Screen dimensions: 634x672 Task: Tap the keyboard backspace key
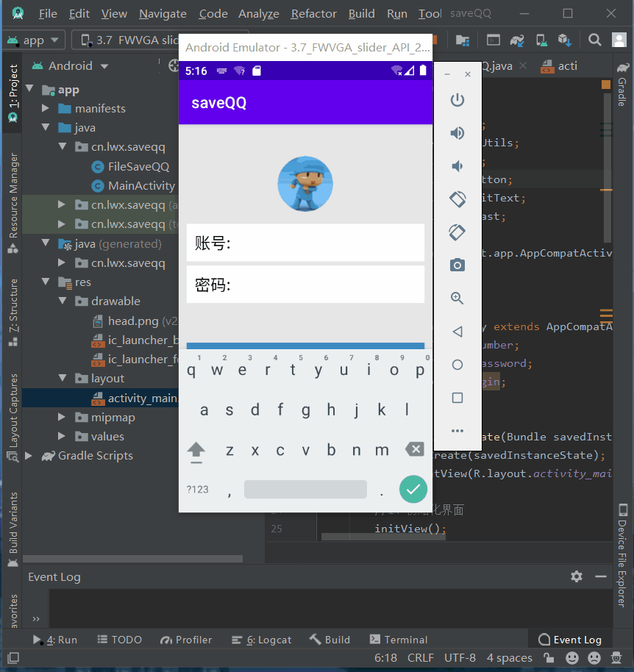[x=414, y=449]
